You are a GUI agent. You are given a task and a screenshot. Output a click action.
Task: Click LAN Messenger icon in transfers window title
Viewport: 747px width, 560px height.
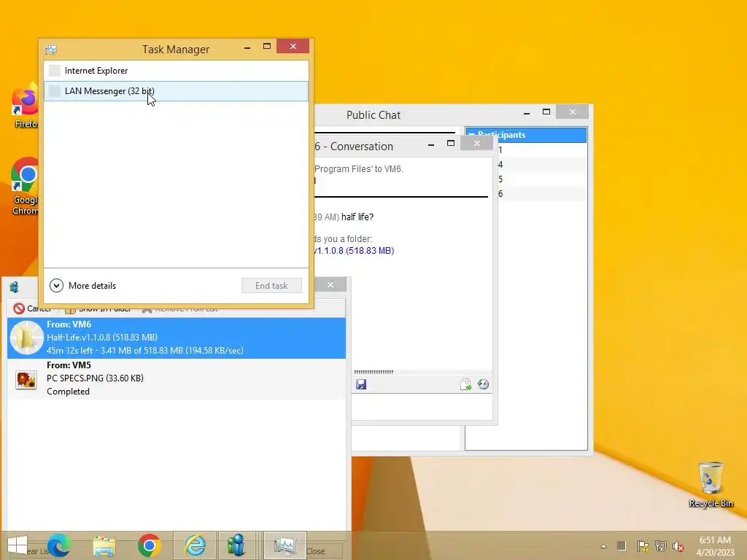coord(15,287)
